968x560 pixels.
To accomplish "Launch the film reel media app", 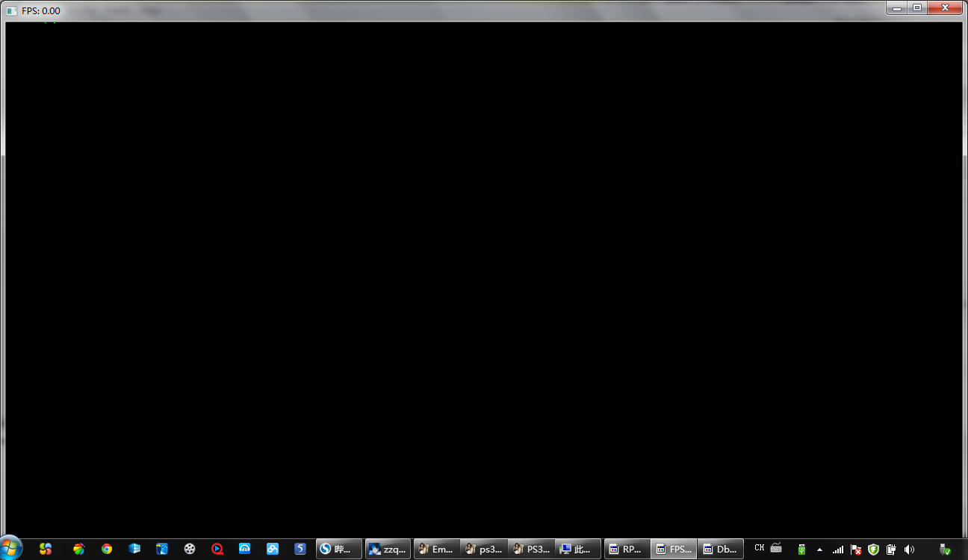I will pyautogui.click(x=190, y=549).
